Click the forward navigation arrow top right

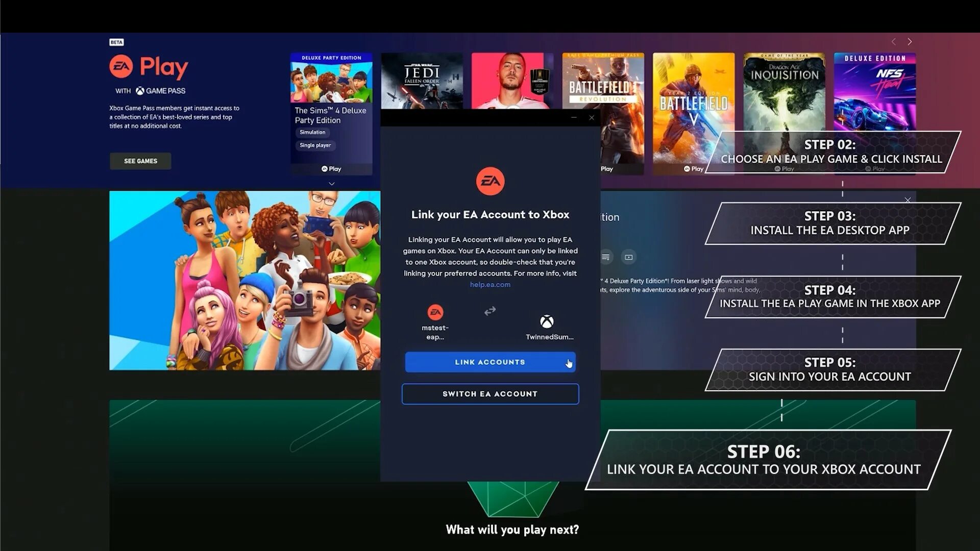tap(910, 42)
